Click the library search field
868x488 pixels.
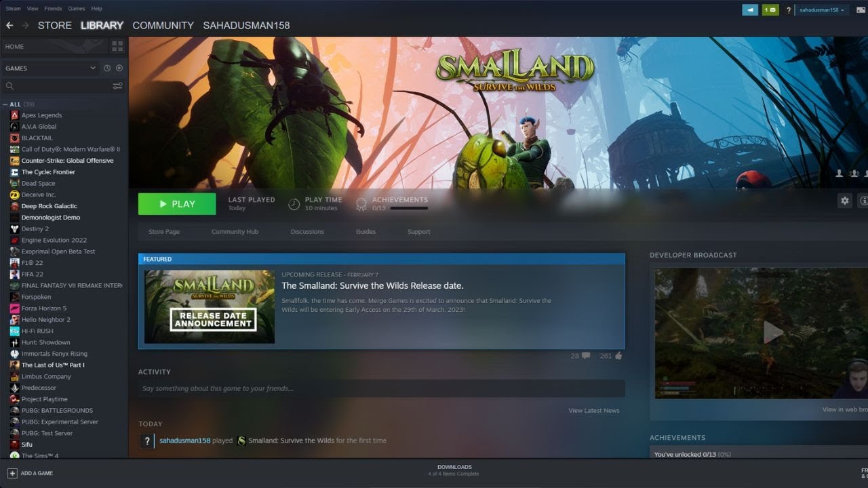pos(64,86)
